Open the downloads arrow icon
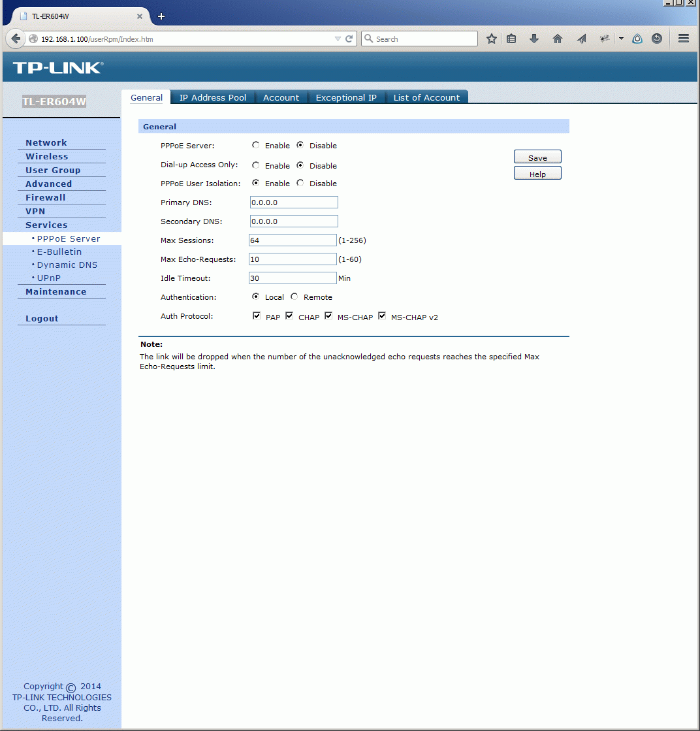700x731 pixels. [x=534, y=39]
